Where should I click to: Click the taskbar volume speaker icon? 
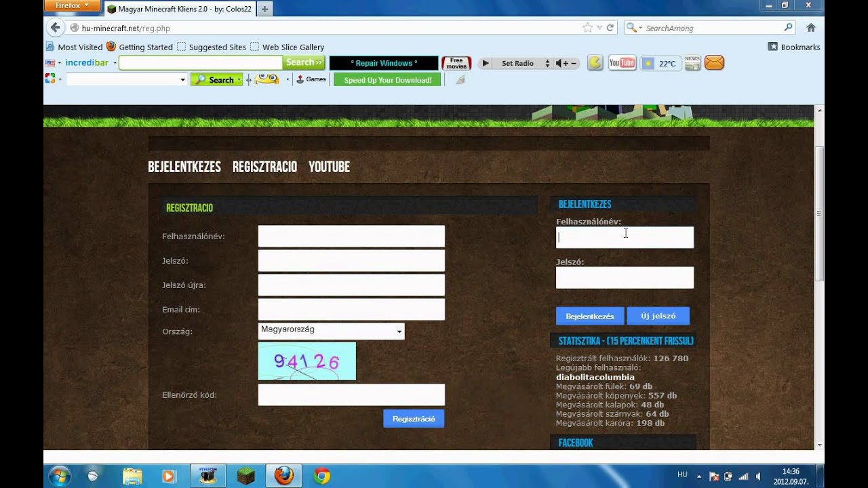click(x=758, y=476)
